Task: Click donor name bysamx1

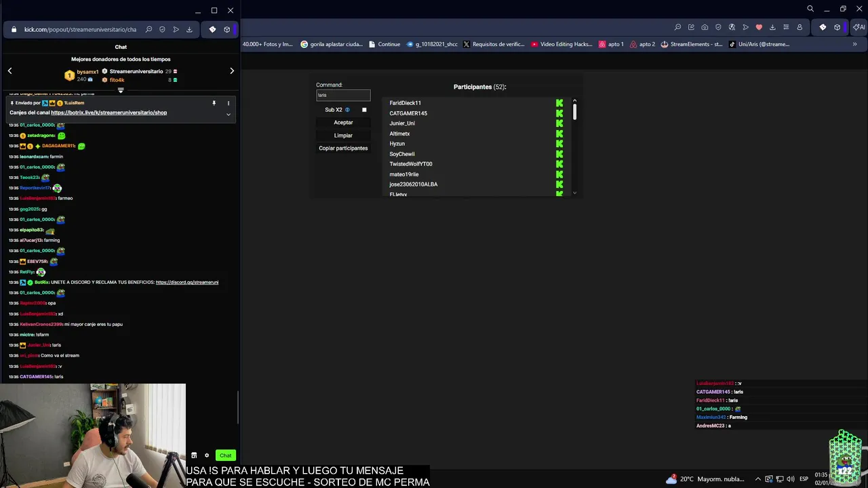Action: [x=87, y=71]
